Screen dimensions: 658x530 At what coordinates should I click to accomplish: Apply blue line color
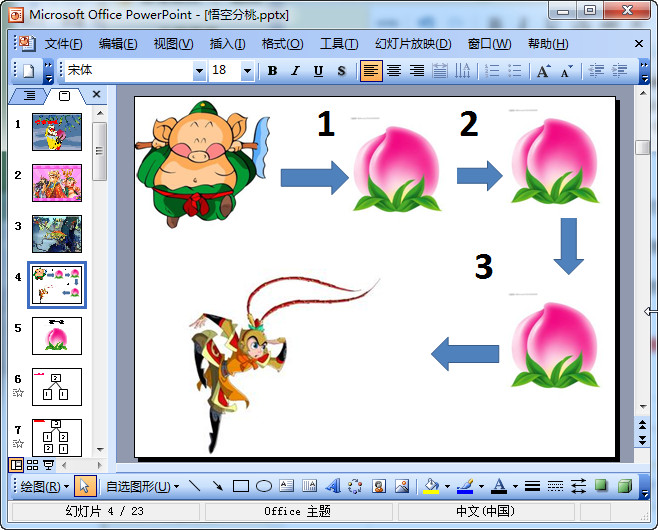[465, 486]
